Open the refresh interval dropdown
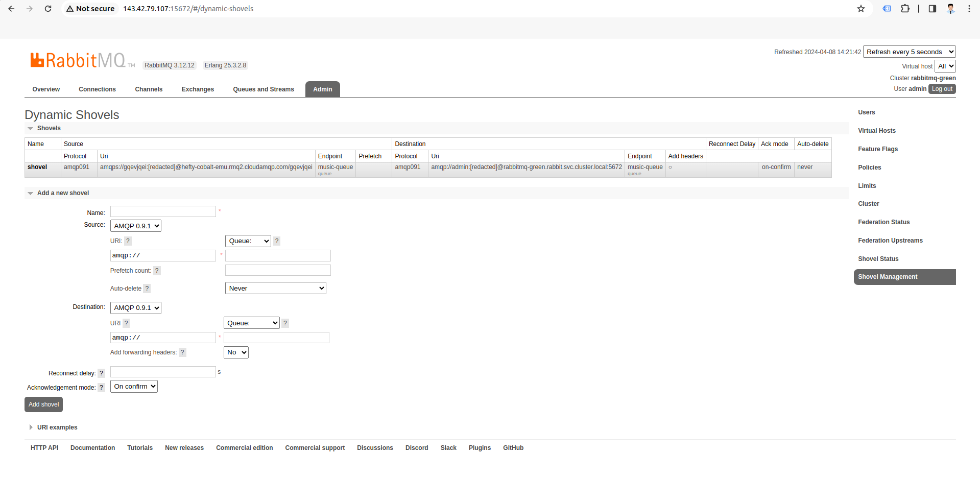 (909, 52)
